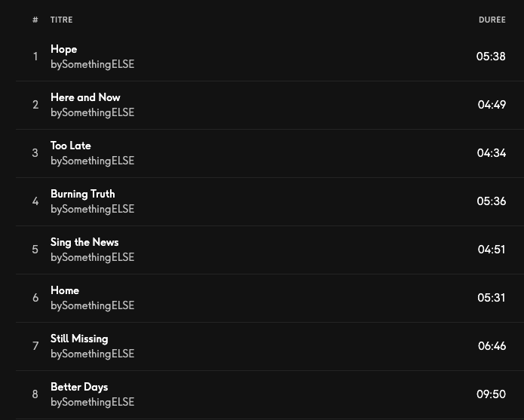The height and width of the screenshot is (420, 524).
Task: Sort by the DUREE column header
Action: [492, 20]
